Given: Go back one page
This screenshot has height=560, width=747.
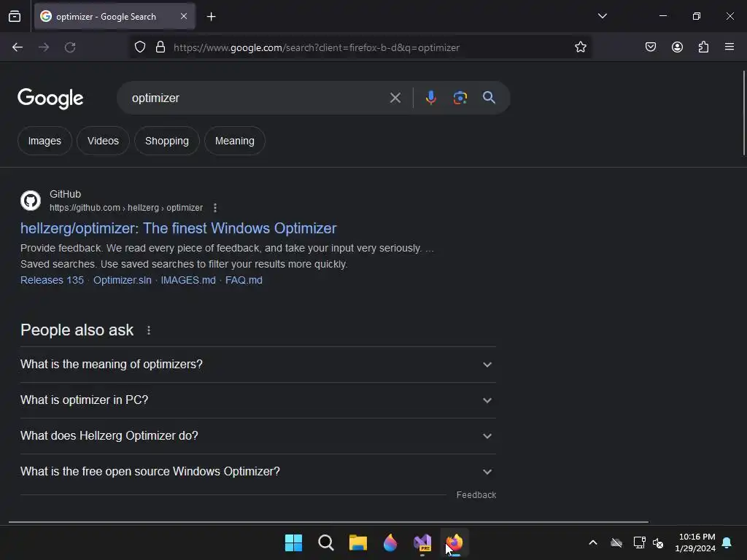Looking at the screenshot, I should click(x=18, y=47).
